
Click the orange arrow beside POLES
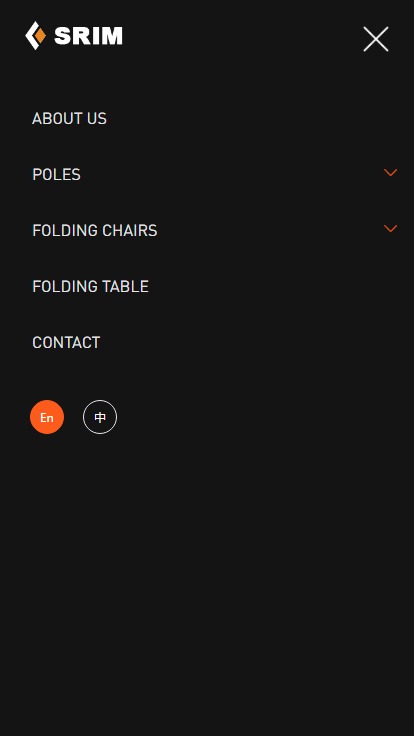[391, 173]
